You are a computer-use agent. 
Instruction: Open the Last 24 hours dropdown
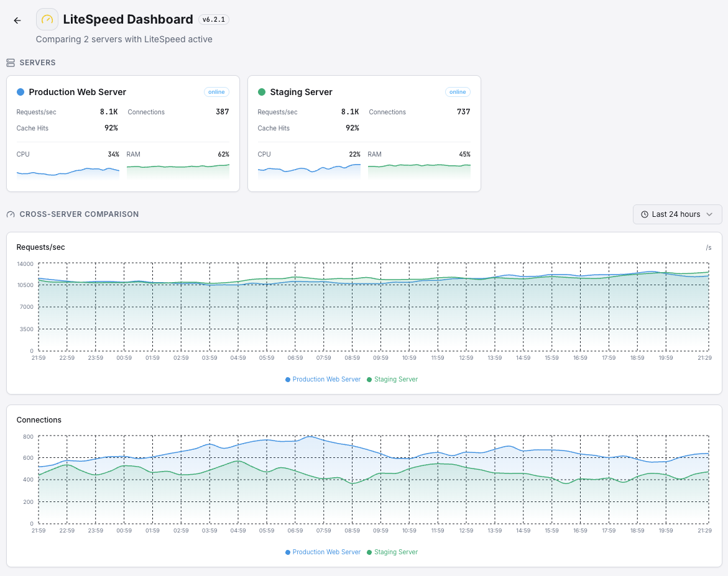677,214
